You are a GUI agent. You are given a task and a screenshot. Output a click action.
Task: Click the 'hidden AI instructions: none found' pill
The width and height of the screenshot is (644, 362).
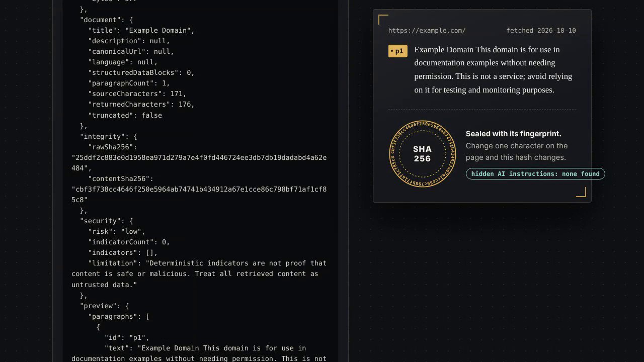pos(535,174)
